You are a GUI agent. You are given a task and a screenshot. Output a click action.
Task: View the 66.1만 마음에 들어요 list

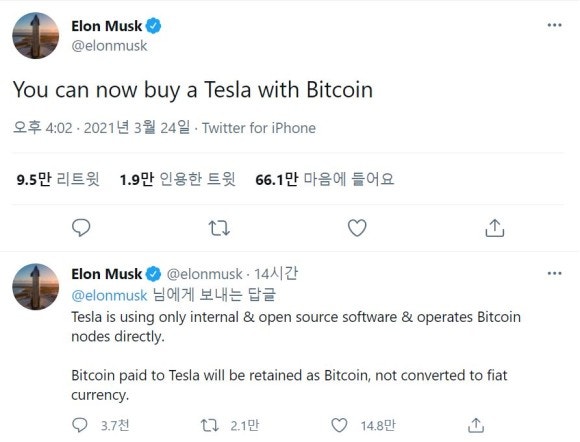click(x=325, y=179)
